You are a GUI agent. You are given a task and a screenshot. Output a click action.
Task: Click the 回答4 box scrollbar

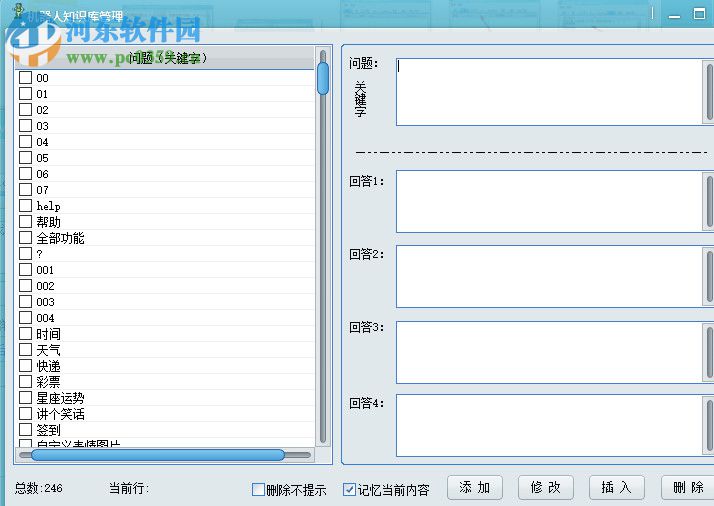(709, 425)
